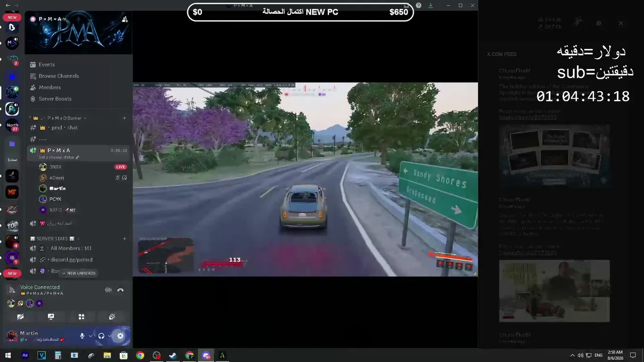Viewport: 644px width, 362px height.
Task: Click the Voice Connected status text
Action: [40, 287]
